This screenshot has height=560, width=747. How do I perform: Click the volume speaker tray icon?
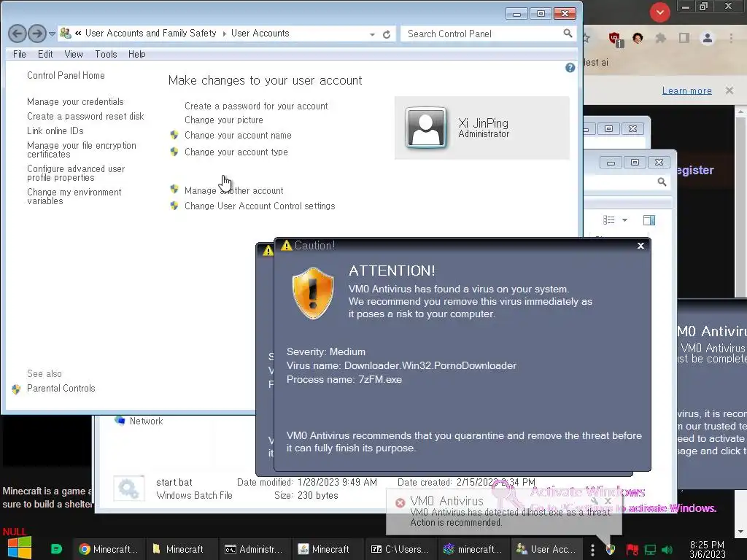coord(667,550)
